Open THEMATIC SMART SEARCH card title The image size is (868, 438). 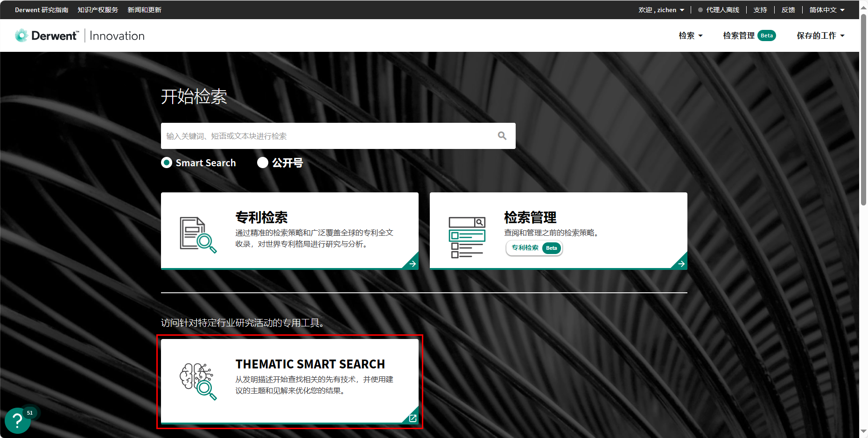[x=310, y=364]
